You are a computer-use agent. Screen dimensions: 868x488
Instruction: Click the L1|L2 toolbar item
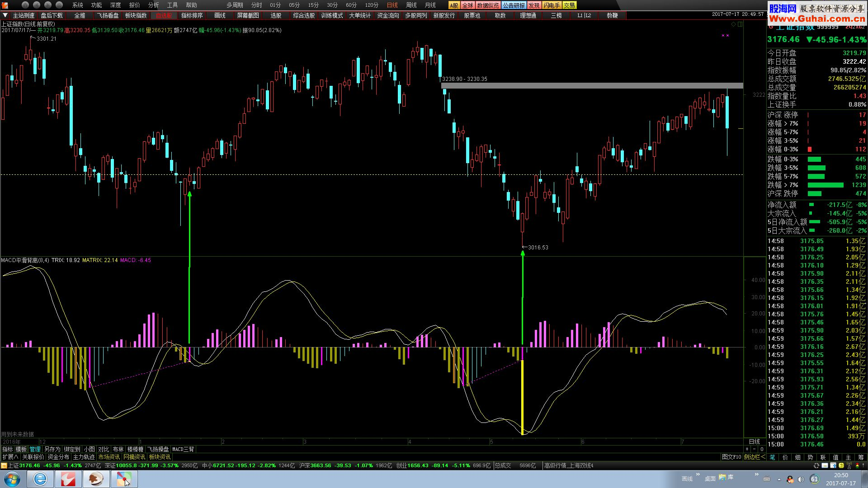(x=584, y=15)
